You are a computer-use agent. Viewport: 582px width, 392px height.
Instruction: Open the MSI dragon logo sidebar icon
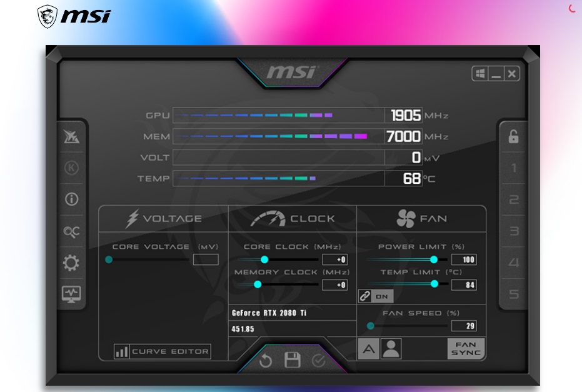[72, 137]
